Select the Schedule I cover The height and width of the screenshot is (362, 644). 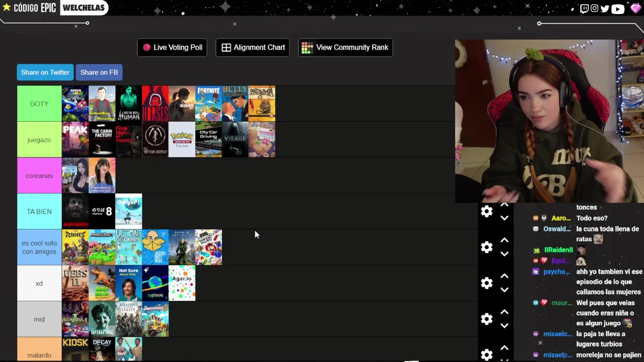tap(75, 319)
